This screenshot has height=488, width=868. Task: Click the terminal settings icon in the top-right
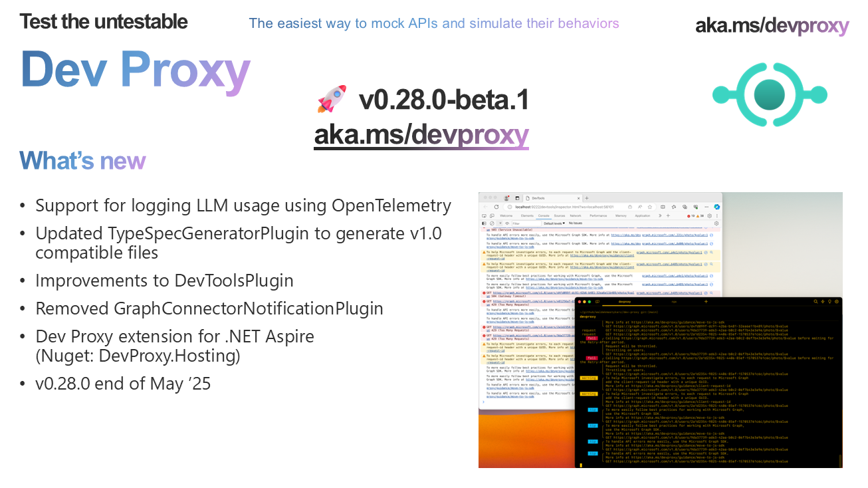coord(837,302)
